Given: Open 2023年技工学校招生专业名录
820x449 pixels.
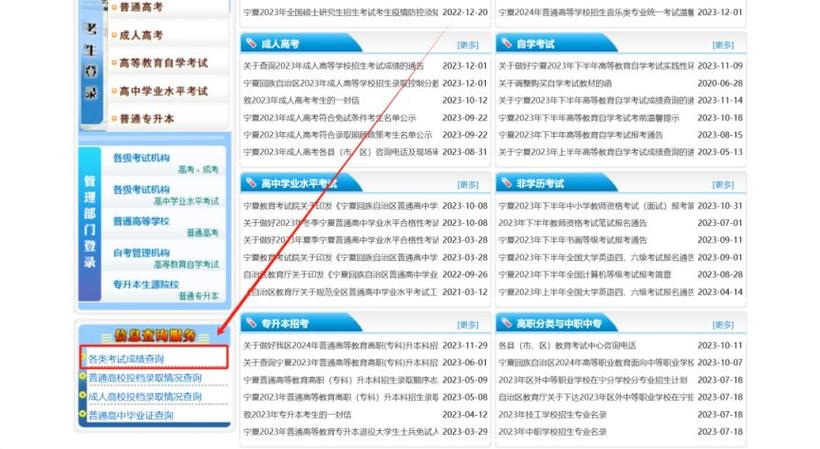Looking at the screenshot, I should coord(552,415).
